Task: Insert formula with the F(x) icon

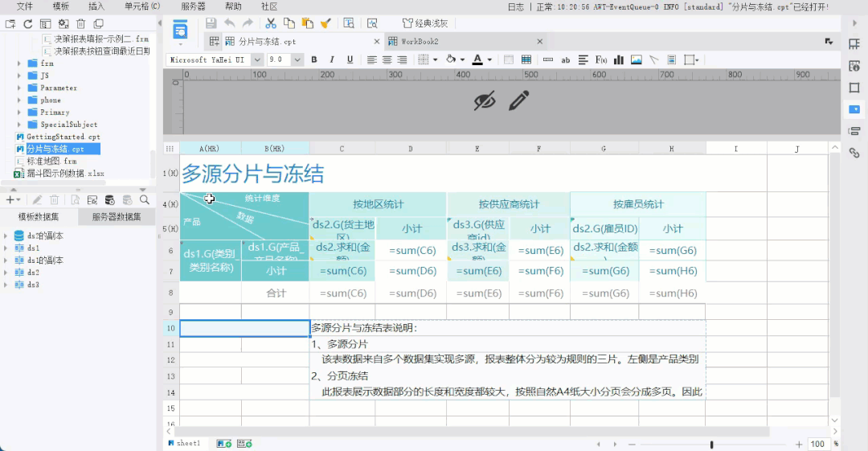Action: [x=601, y=59]
